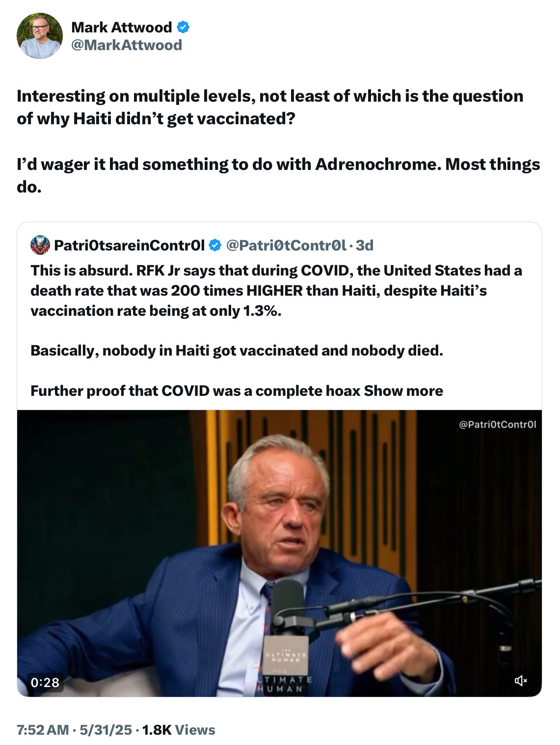Open the @Patri0tContr0l handle in quoted header
Viewport: 560px width, 745px height.
tap(286, 245)
